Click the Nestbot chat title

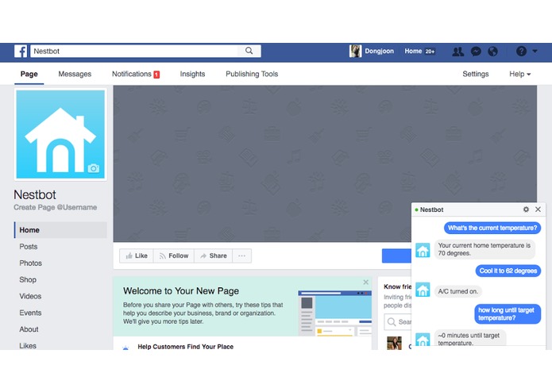pos(431,210)
